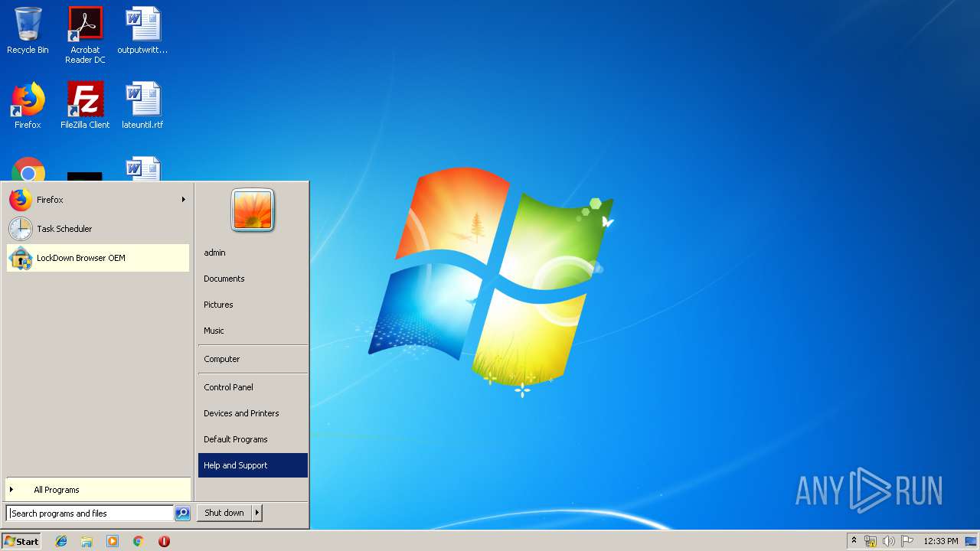Open Music from the Start menu

point(253,331)
